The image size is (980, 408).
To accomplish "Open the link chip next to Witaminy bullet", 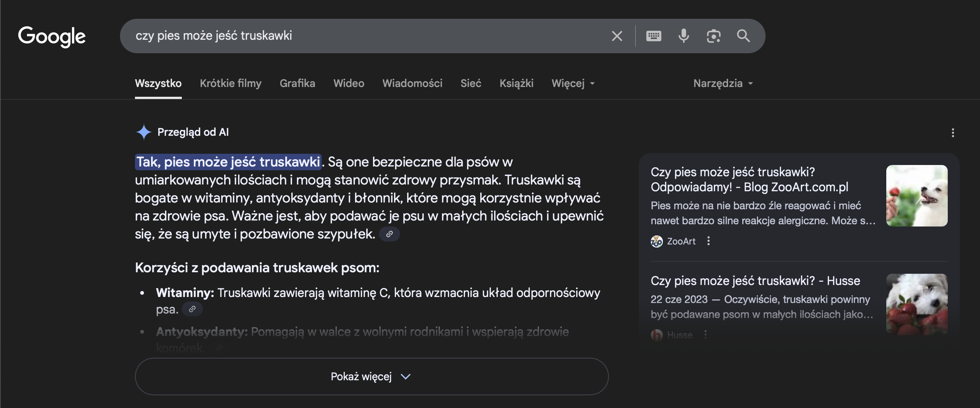I will pyautogui.click(x=192, y=309).
